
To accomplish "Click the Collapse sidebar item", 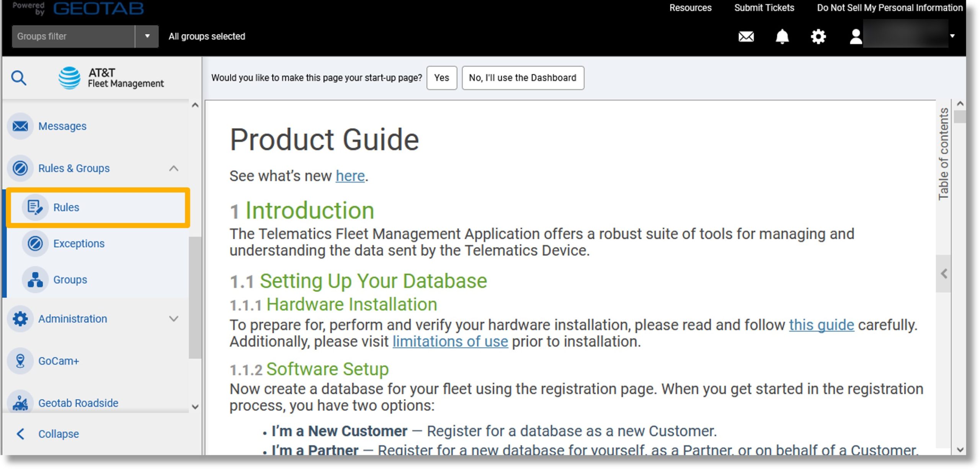I will tap(58, 434).
